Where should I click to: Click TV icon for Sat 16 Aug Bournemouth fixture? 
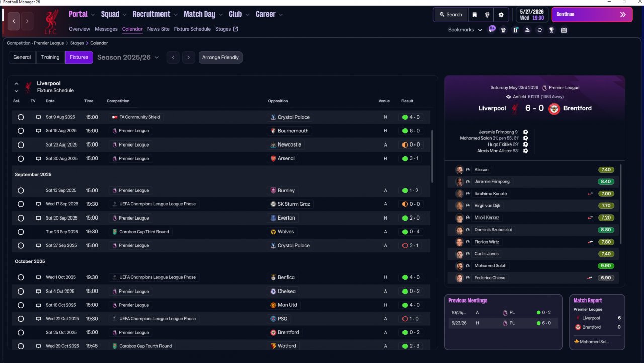pyautogui.click(x=38, y=131)
